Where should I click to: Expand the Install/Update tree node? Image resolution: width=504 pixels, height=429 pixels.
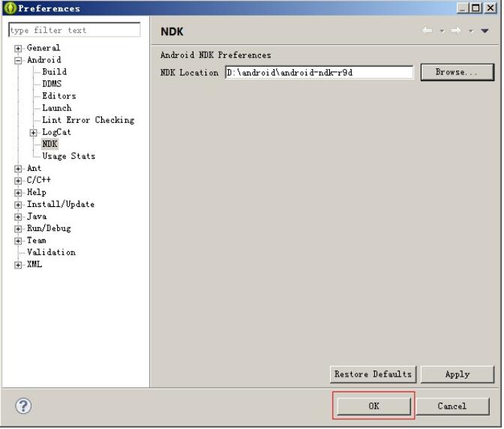click(18, 205)
